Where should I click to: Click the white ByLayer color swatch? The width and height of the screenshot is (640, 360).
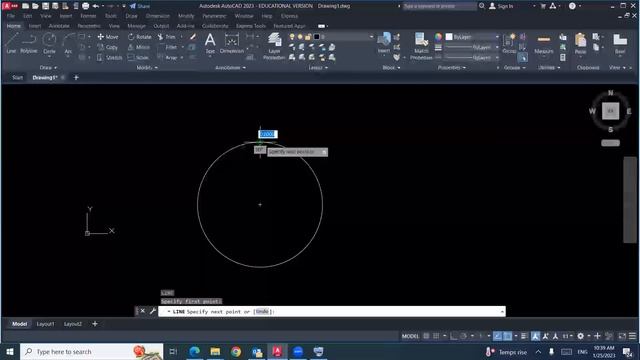449,37
